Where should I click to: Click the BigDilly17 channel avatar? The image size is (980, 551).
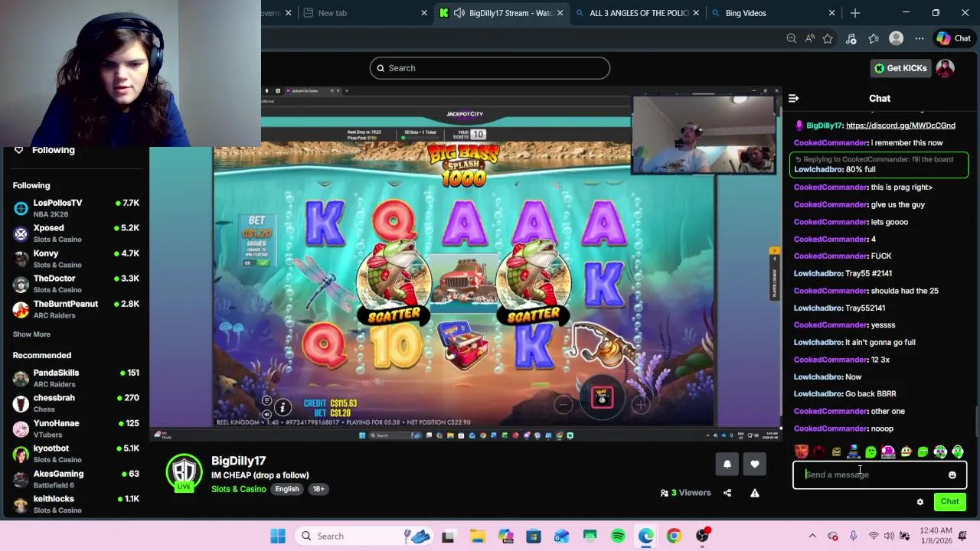point(184,473)
